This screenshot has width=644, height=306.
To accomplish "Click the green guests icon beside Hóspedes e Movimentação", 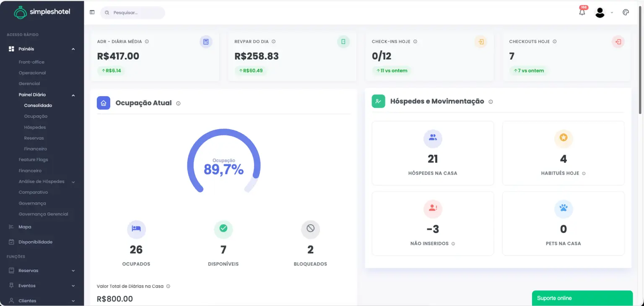I will click(x=378, y=101).
